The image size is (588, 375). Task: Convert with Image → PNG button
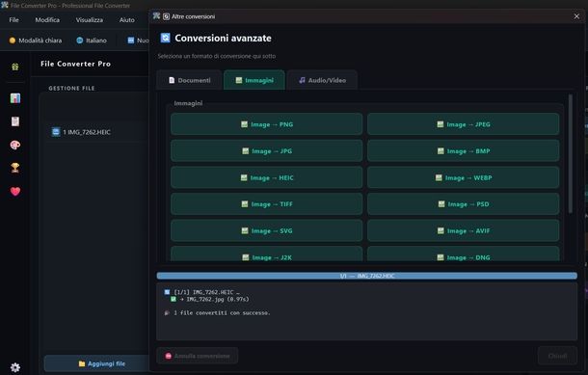point(267,124)
